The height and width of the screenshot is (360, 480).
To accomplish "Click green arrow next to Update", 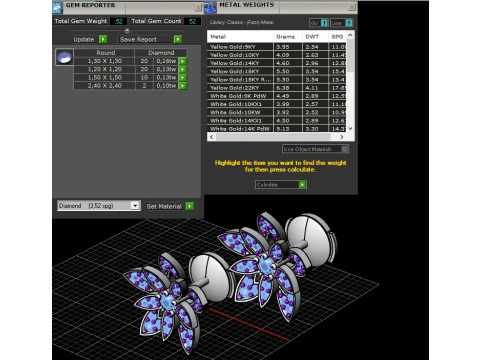I will [103, 39].
